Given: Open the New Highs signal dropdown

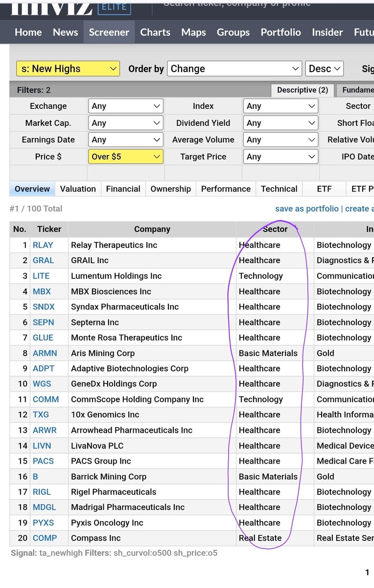Looking at the screenshot, I should [68, 69].
